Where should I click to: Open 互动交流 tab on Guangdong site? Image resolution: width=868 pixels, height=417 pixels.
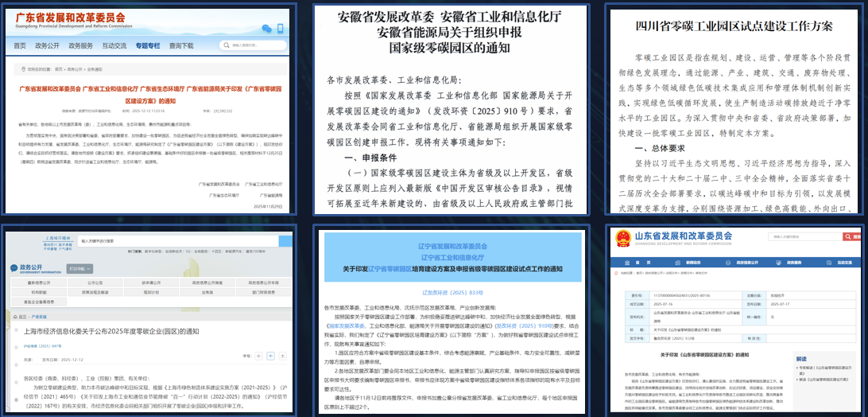tap(114, 45)
